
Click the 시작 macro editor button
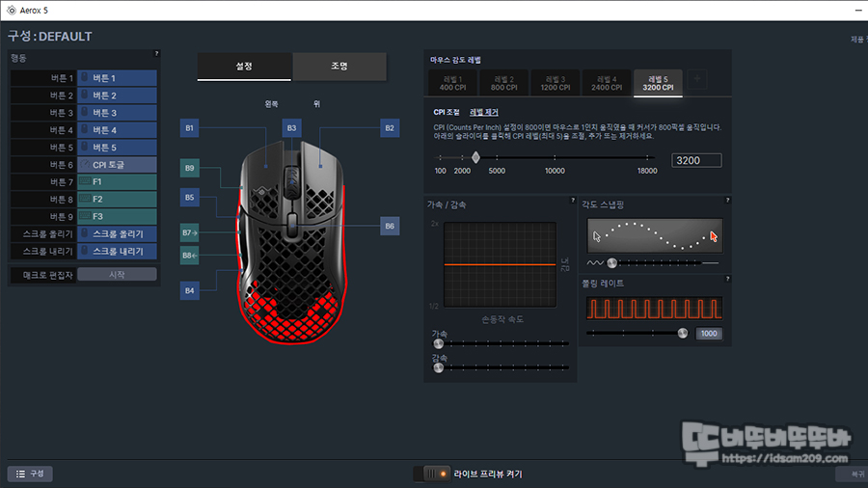point(117,275)
